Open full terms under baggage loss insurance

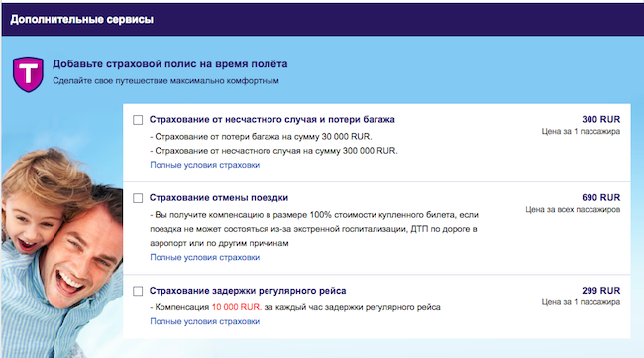pos(204,165)
